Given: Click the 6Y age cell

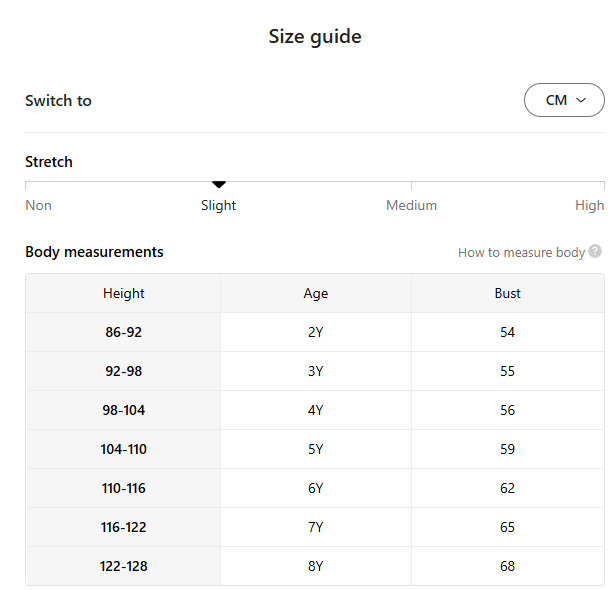Looking at the screenshot, I should coord(315,488).
